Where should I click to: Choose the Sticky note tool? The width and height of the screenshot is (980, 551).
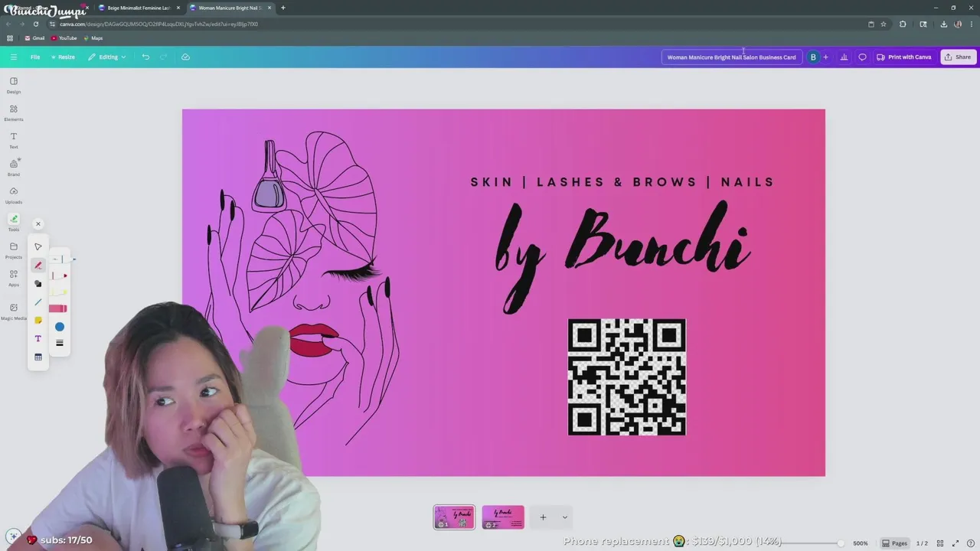38,320
